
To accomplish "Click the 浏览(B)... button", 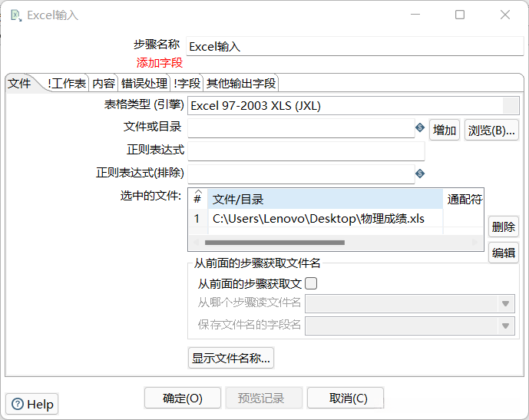I will 491,130.
